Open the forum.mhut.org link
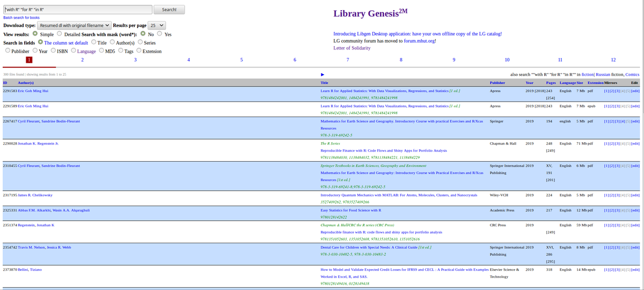Viewport: 644px width, 290px height. [420, 41]
